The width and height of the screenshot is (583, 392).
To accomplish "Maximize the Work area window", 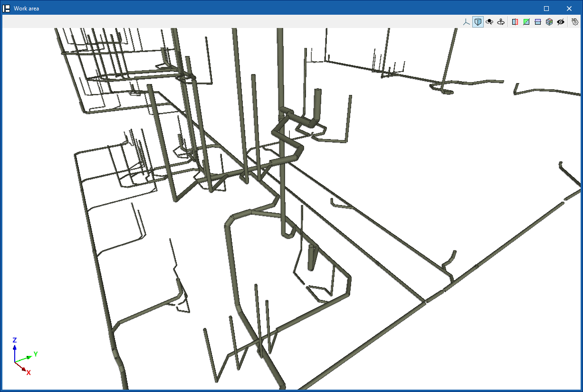I will (x=546, y=9).
